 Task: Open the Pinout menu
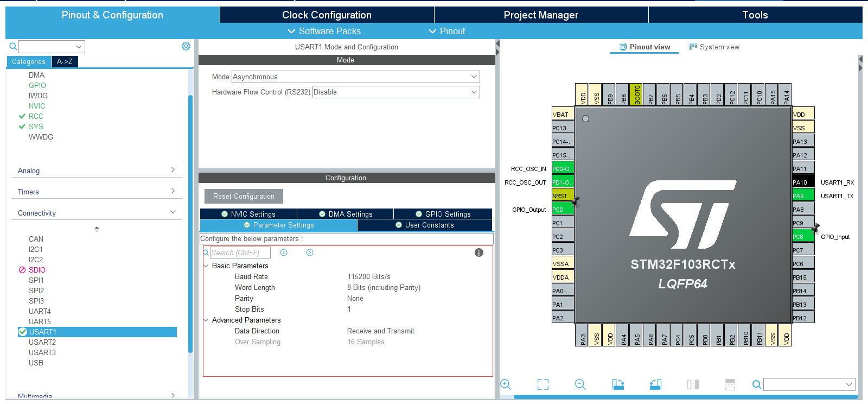(447, 31)
